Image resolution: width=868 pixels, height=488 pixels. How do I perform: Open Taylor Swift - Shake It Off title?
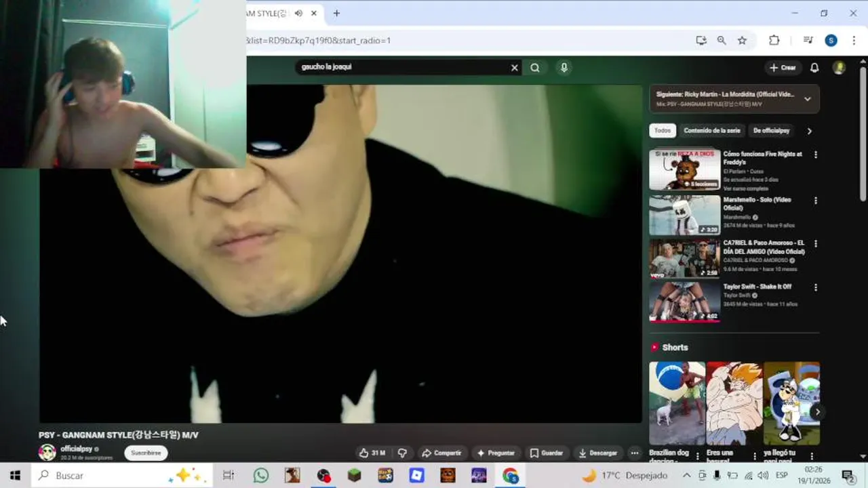coord(757,287)
